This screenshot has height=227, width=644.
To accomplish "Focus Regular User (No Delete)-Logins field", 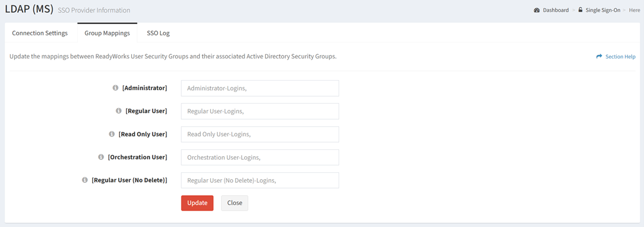I will click(x=260, y=180).
